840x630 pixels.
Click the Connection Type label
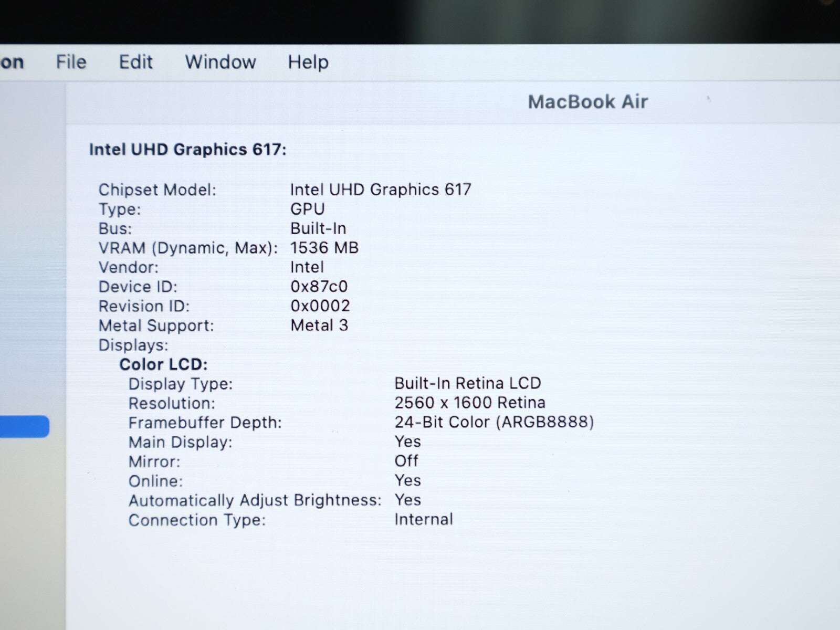[x=197, y=520]
